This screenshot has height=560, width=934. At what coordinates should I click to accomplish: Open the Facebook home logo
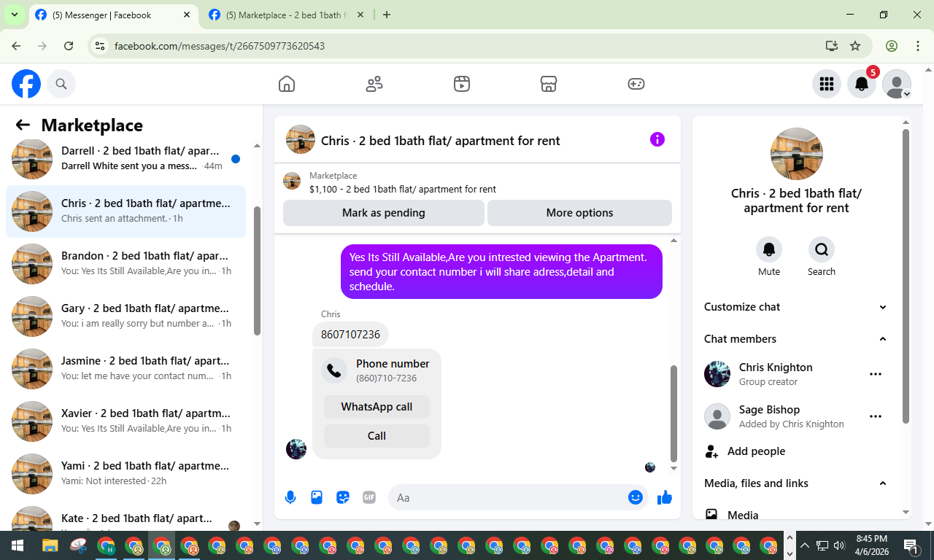26,84
